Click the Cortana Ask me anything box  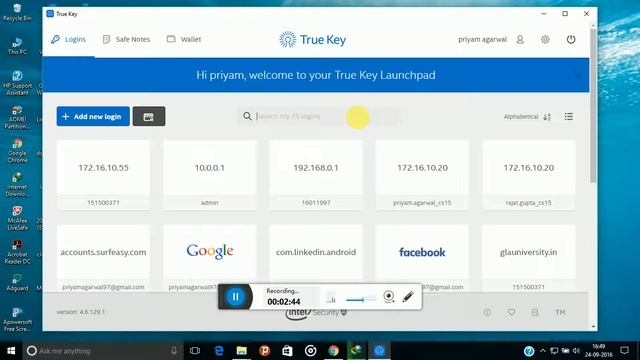coord(101,351)
